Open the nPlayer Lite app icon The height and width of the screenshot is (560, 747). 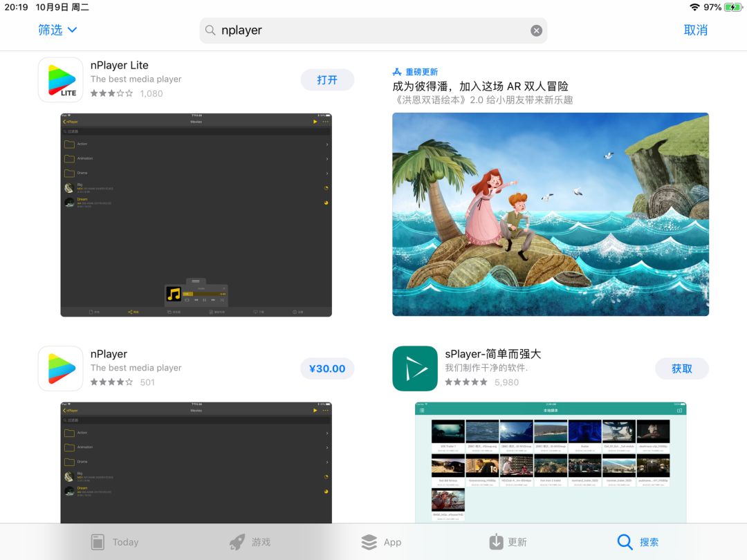(x=60, y=80)
